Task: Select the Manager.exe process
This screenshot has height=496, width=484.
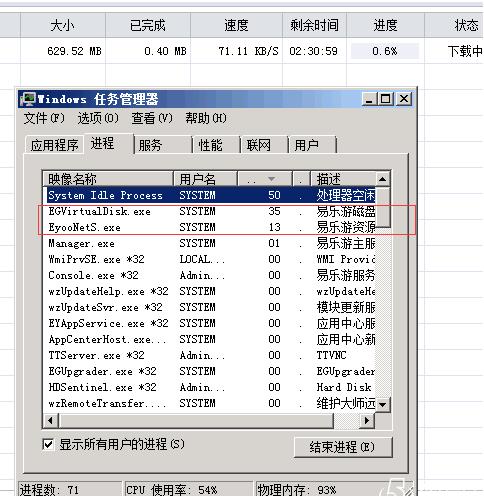Action: pos(210,243)
